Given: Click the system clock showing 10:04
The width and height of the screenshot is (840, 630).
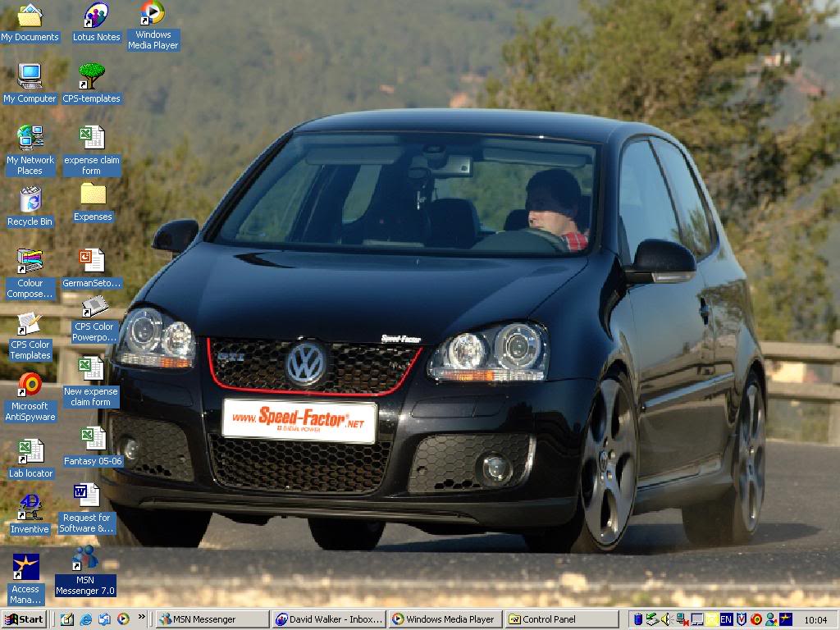Looking at the screenshot, I should point(815,619).
